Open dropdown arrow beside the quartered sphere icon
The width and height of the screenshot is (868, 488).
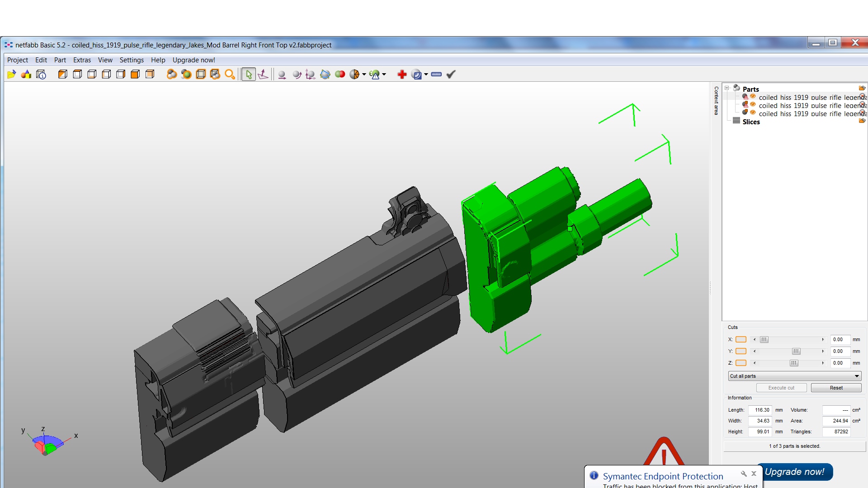pyautogui.click(x=364, y=75)
